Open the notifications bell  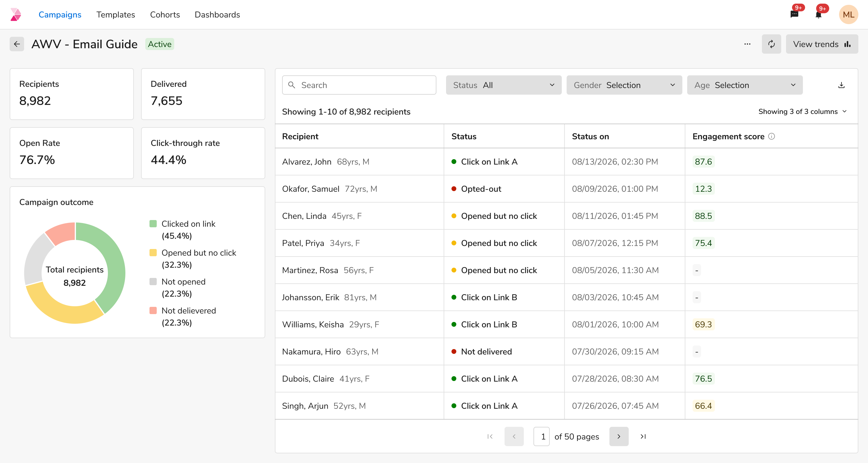click(818, 14)
